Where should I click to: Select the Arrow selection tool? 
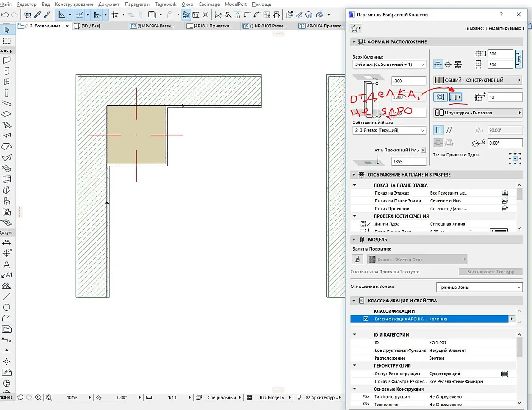click(7, 30)
